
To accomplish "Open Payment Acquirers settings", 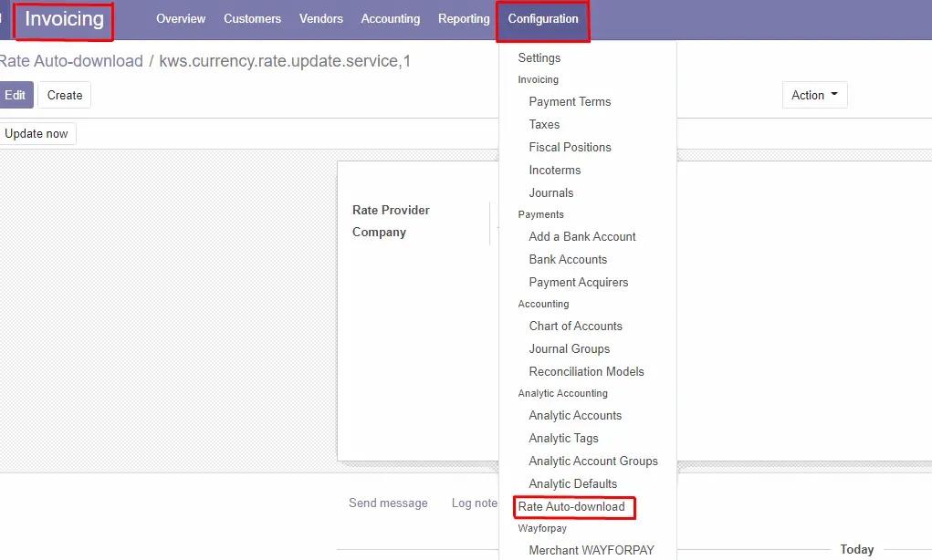I will pos(578,282).
